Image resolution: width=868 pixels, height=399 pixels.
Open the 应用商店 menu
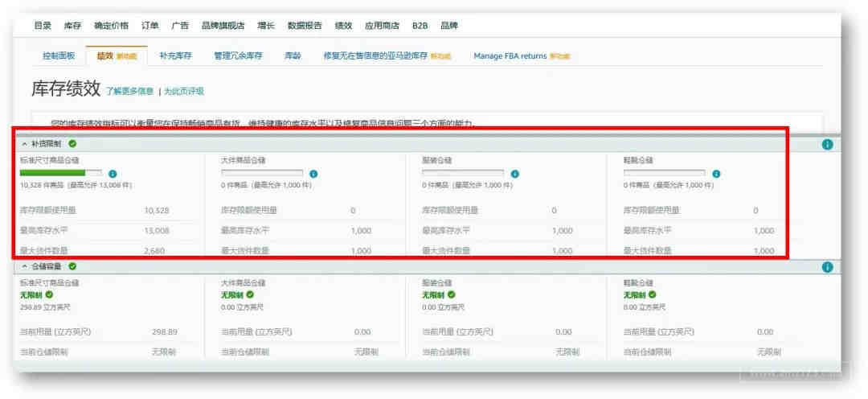382,26
